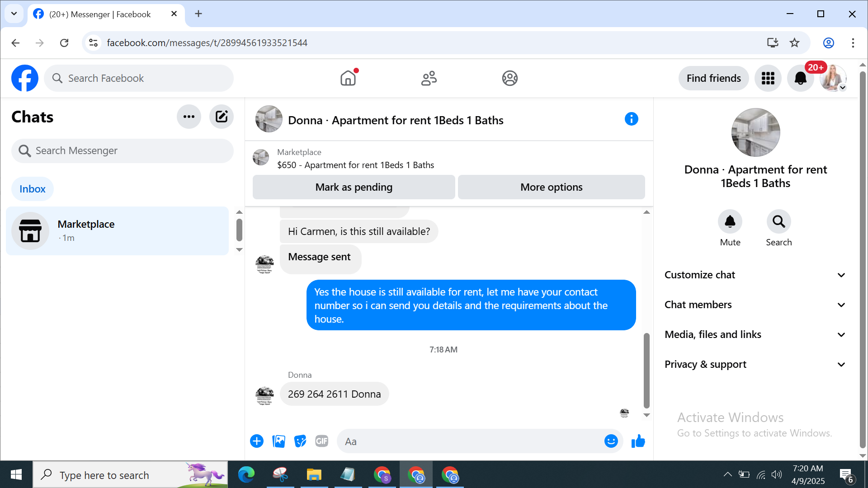This screenshot has width=868, height=488.
Task: View site information icon in address bar
Action: coord(94,43)
